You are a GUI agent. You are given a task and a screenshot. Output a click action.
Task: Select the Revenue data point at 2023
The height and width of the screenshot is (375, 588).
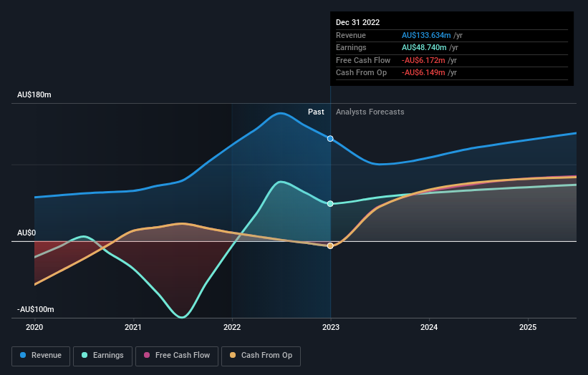click(x=330, y=139)
